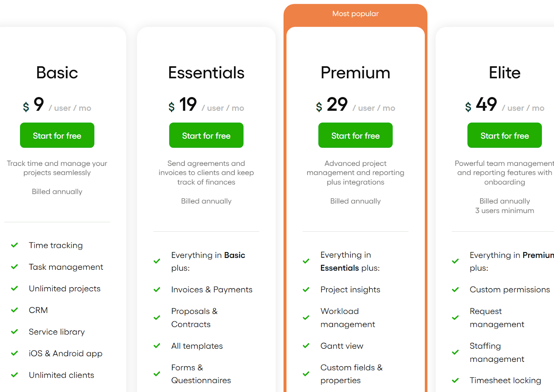Click the Proposals & Contracts feature text

(194, 318)
